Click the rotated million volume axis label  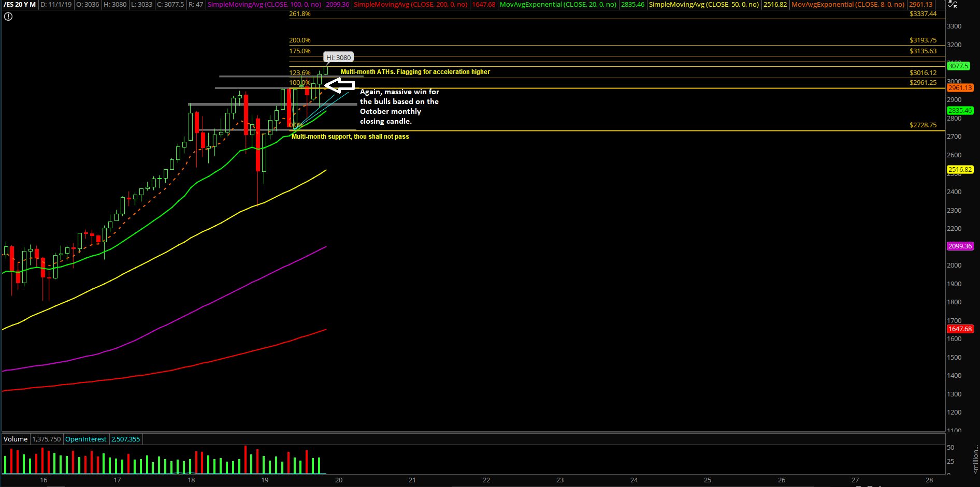point(976,459)
